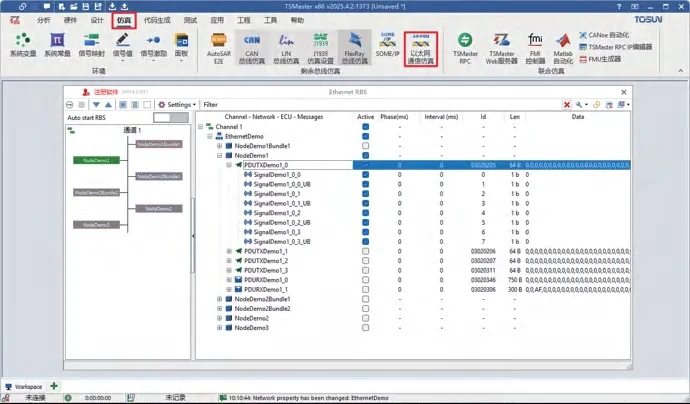This screenshot has height=404, width=690.
Task: Select the Workspace tab at bottom
Action: (x=24, y=386)
